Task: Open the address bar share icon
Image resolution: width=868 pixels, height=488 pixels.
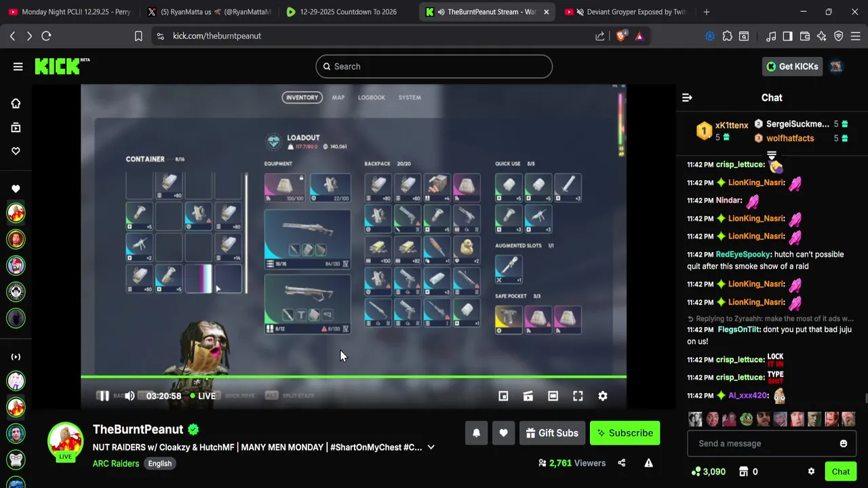Action: (x=600, y=36)
